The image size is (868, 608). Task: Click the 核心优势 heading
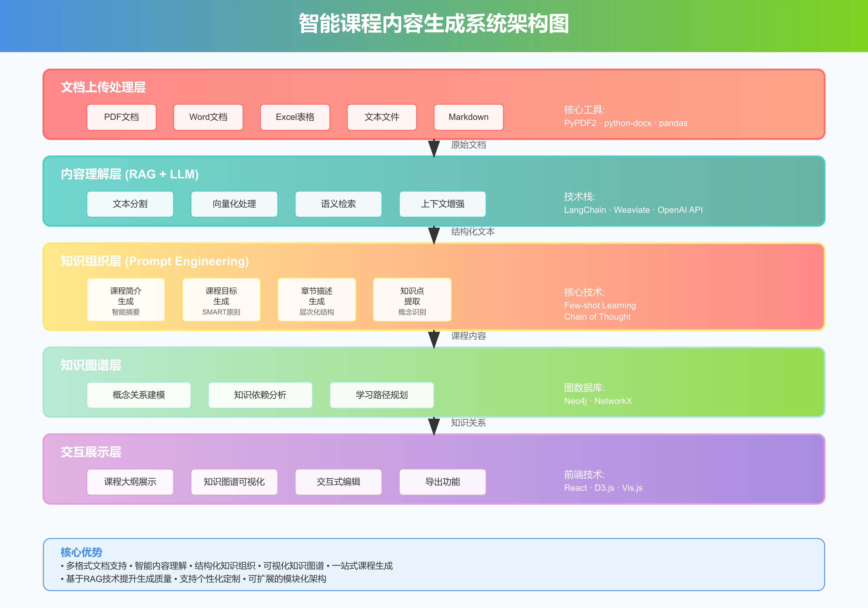[81, 552]
